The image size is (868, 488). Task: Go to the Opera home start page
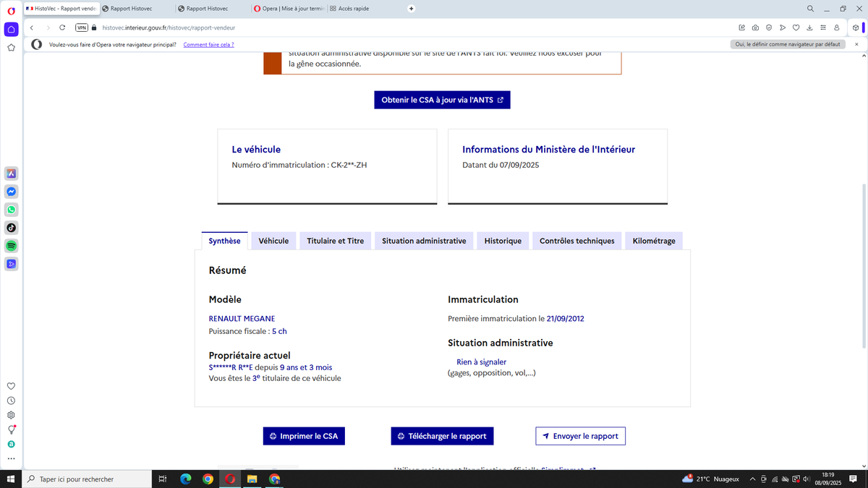pyautogui.click(x=11, y=30)
